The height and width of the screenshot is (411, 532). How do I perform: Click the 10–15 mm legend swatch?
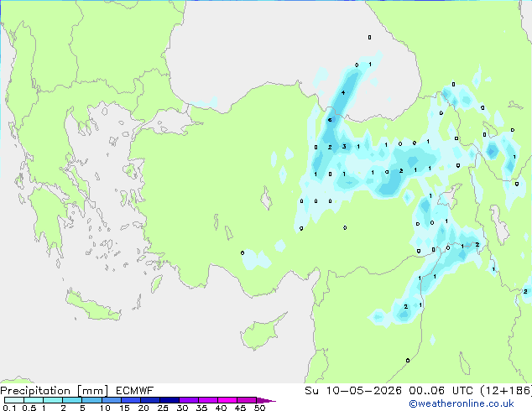pyautogui.click(x=112, y=400)
